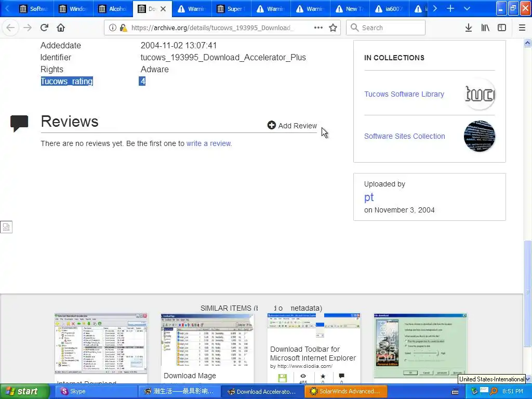Reload the current archive.org page

pos(44,28)
